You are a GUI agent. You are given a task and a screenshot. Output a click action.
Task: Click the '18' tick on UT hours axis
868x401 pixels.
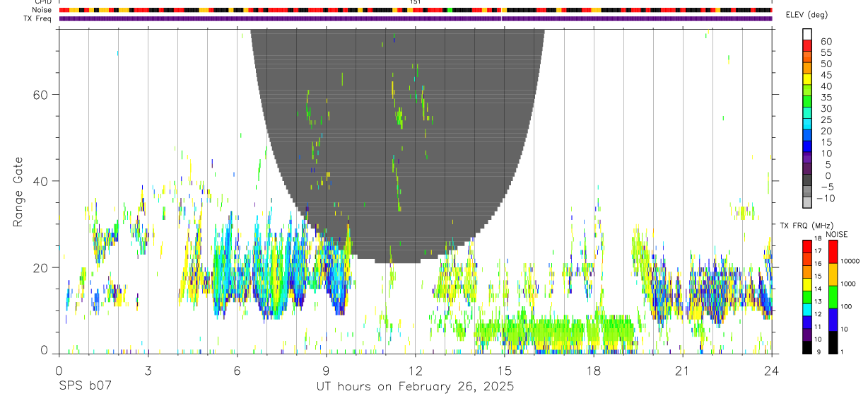tap(593, 371)
